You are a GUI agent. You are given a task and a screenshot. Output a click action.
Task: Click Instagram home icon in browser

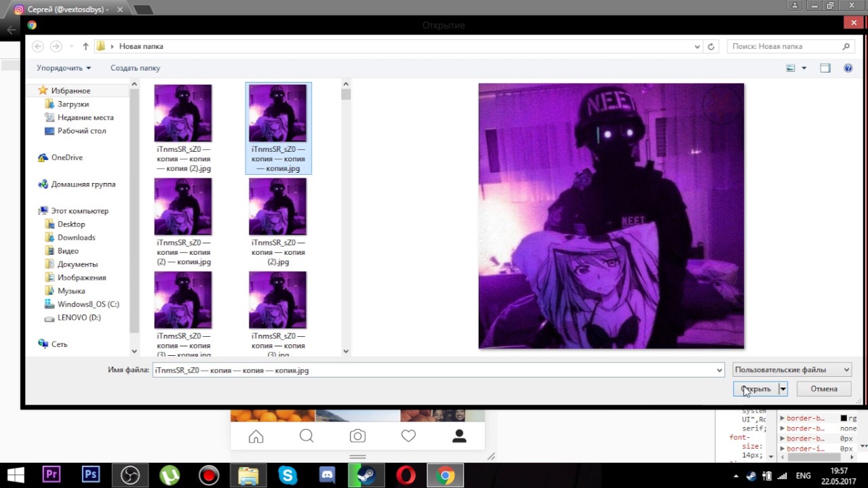pyautogui.click(x=256, y=437)
